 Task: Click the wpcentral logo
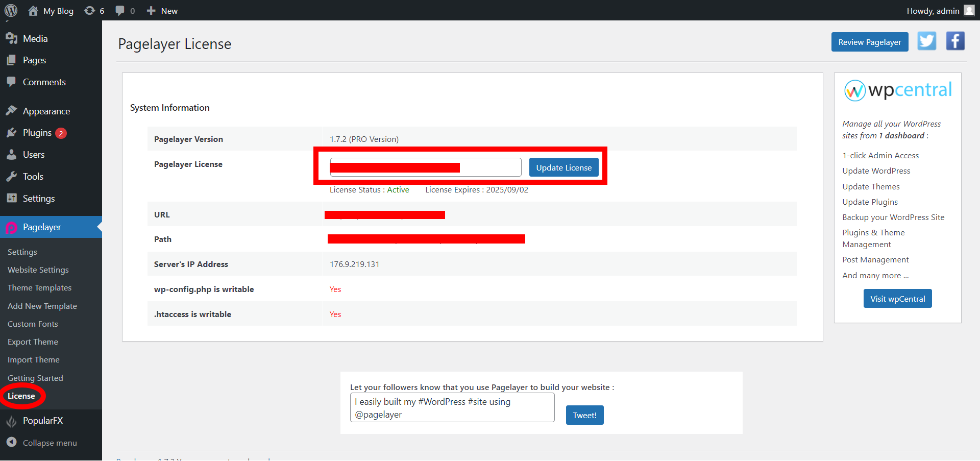click(x=898, y=90)
